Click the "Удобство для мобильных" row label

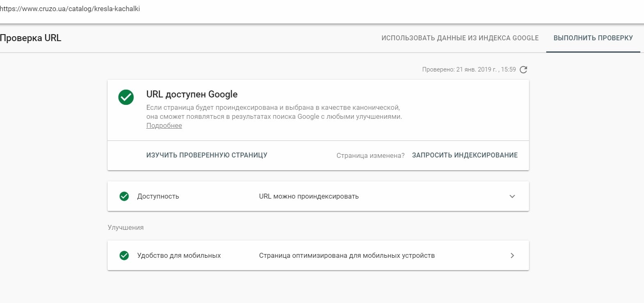[179, 255]
